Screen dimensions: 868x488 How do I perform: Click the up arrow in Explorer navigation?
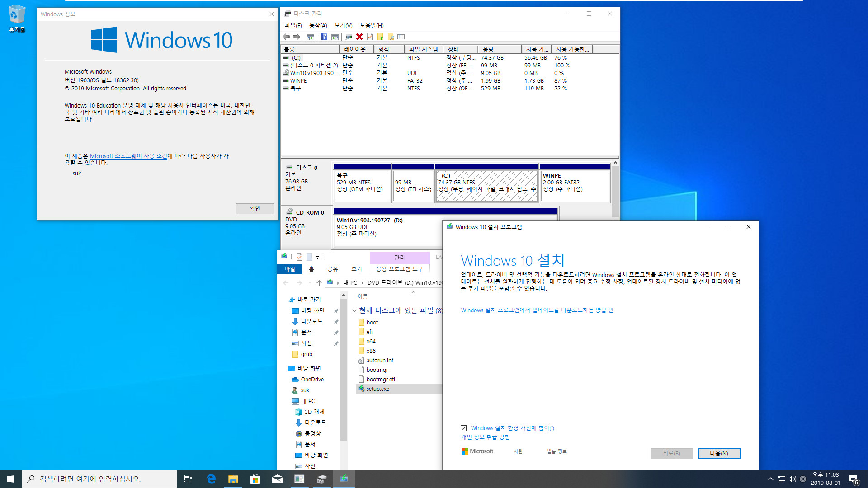pos(319,283)
